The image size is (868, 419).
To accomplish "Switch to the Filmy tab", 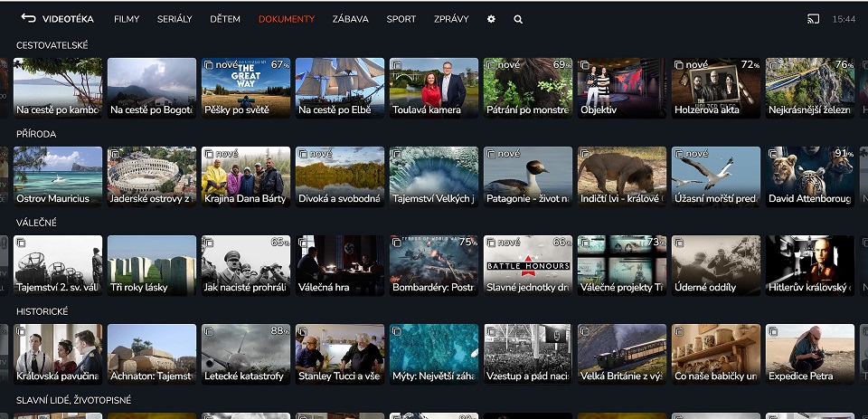I will (x=127, y=19).
